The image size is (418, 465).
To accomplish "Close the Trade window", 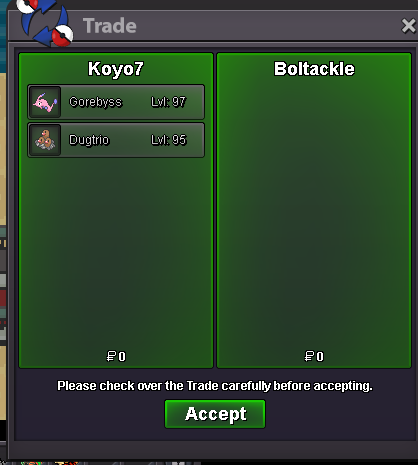I will (409, 26).
